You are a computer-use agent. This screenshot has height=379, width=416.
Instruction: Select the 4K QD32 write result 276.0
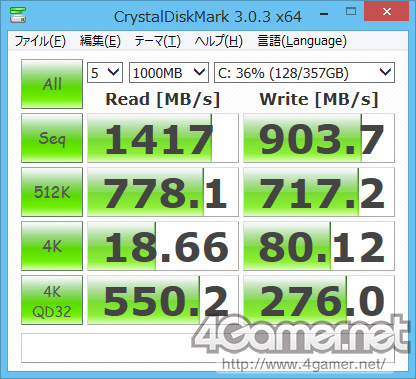click(x=319, y=300)
